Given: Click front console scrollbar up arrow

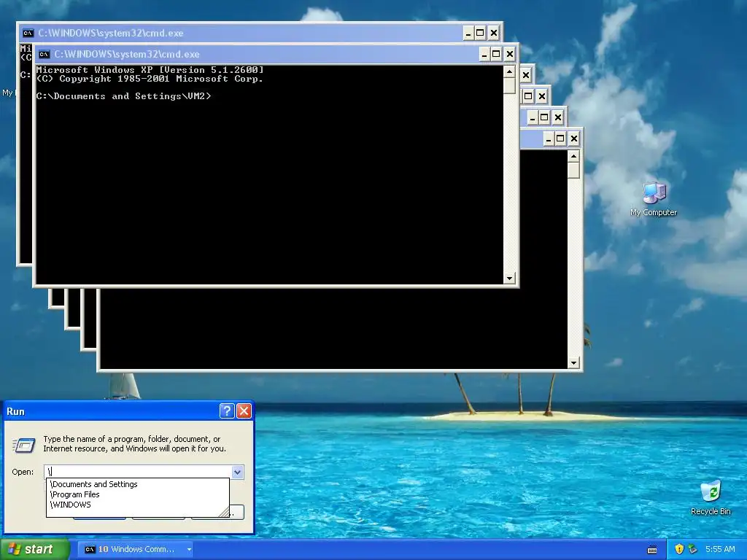Looking at the screenshot, I should tap(509, 72).
